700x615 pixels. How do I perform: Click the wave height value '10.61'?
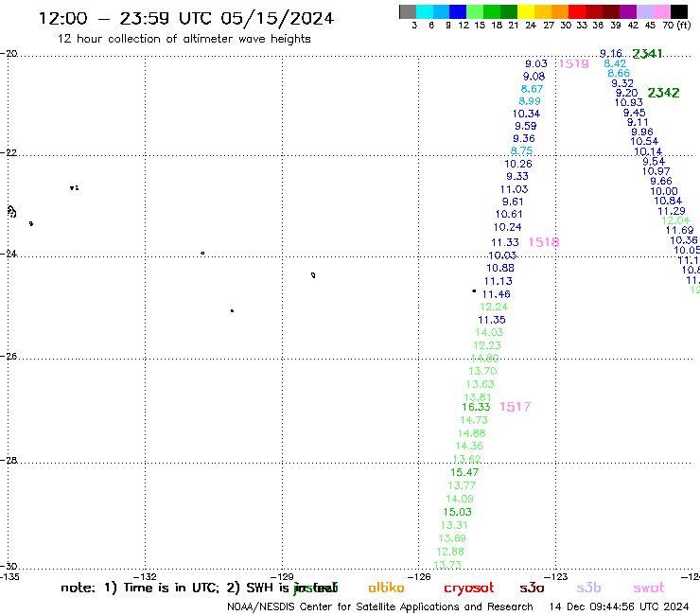509,215
